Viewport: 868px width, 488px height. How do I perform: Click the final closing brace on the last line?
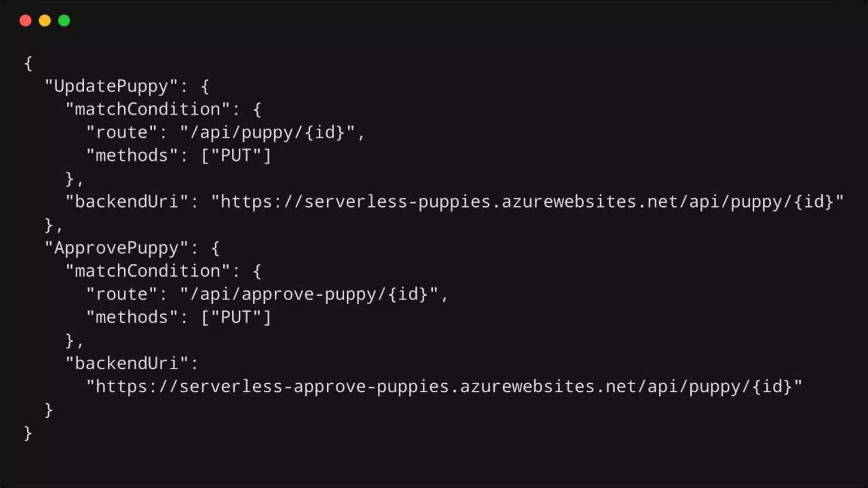[28, 433]
